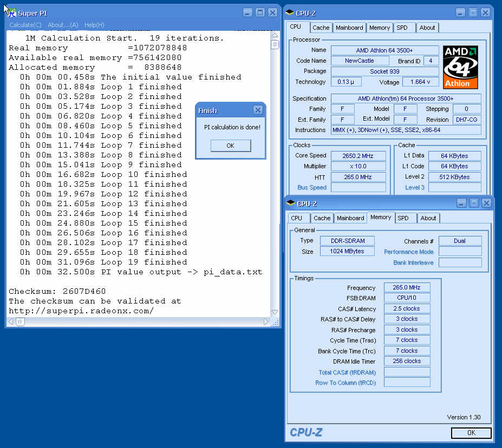
Task: Click the memory Frequency 265.0 MHz field
Action: [x=407, y=287]
